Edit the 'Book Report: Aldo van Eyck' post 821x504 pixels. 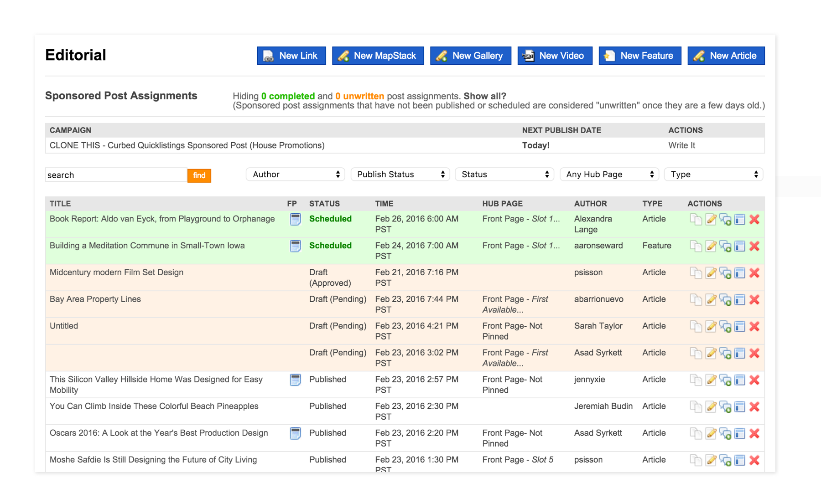click(711, 220)
